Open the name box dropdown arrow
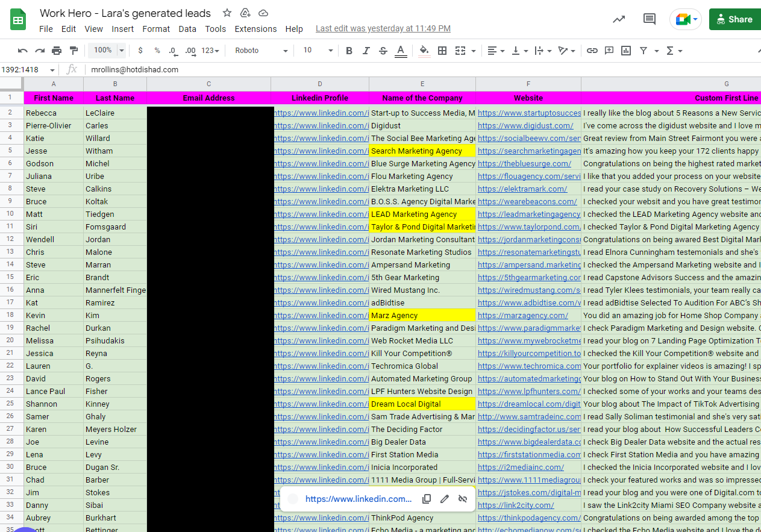The width and height of the screenshot is (761, 532). pyautogui.click(x=52, y=70)
